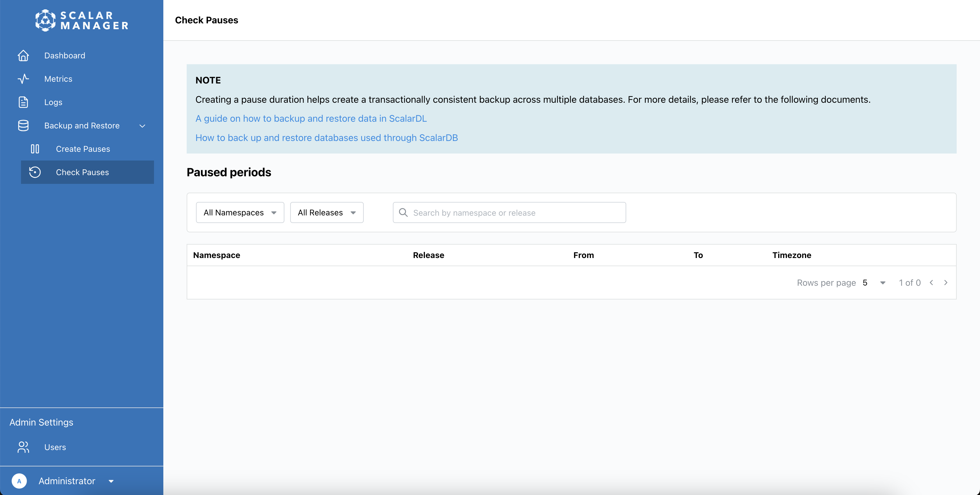Click the Metrics pulse icon
The width and height of the screenshot is (980, 495).
pos(23,79)
